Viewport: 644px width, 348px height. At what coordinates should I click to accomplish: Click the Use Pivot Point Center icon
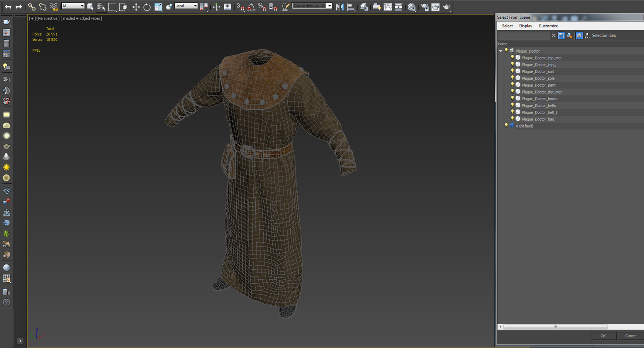click(x=204, y=7)
